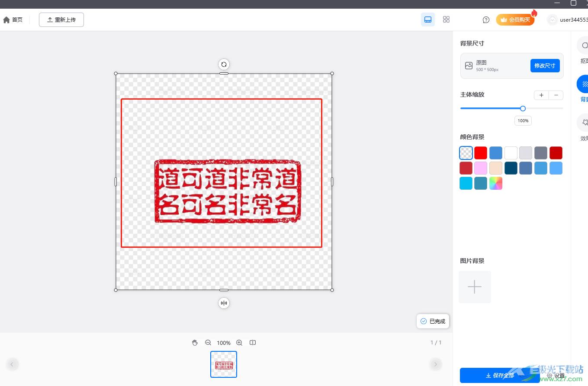588x386 pixels.
Task: Go to the next image arrow
Action: coord(435,364)
